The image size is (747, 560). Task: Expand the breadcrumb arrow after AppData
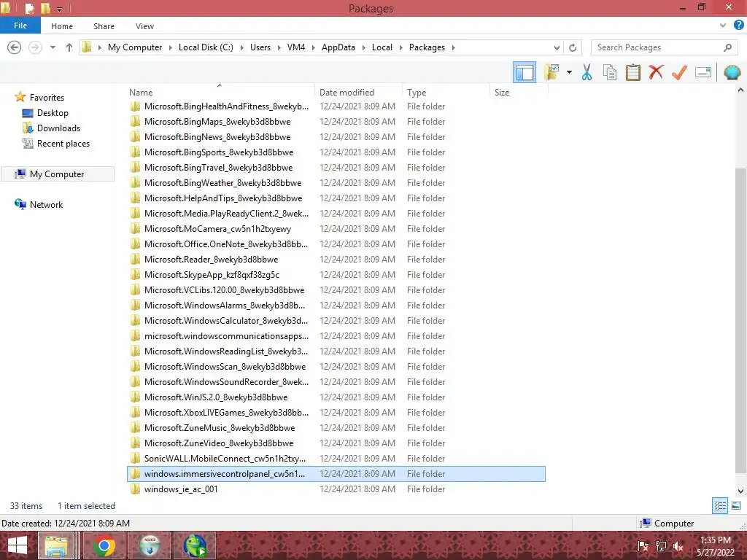coord(363,47)
